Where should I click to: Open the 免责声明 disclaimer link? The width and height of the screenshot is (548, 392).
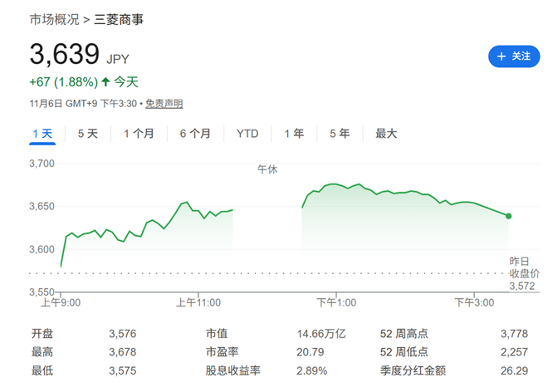(x=164, y=104)
